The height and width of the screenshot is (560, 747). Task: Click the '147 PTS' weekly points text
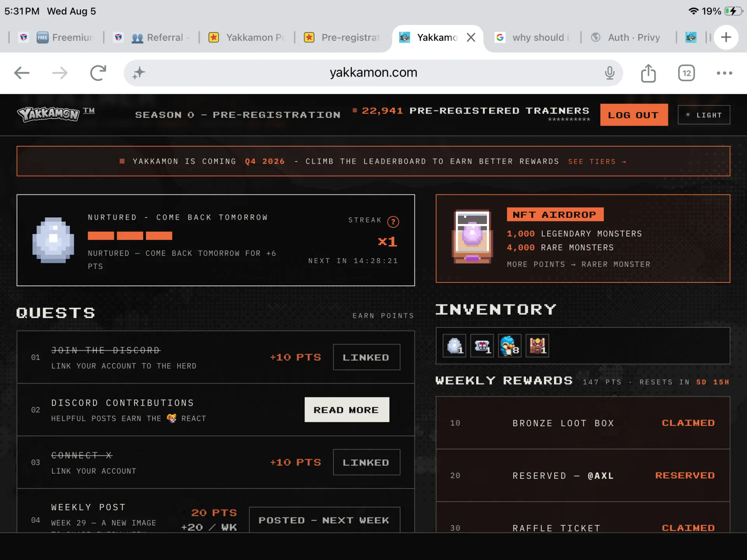point(602,382)
